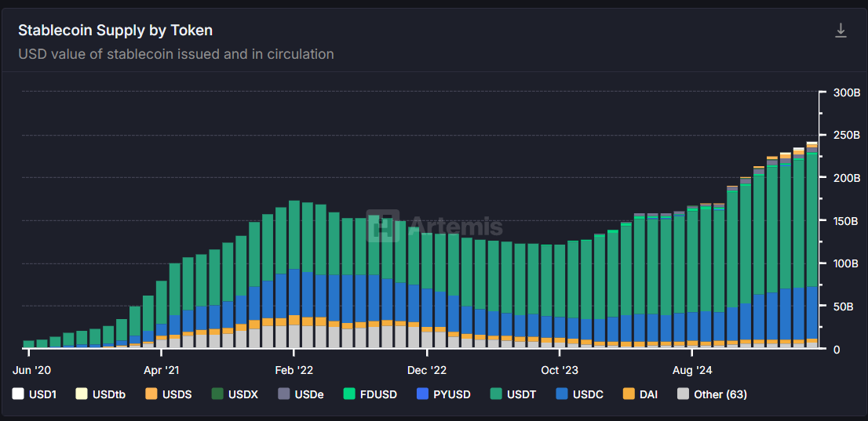Click the Jun '20 x-axis label
868x421 pixels.
coord(32,369)
